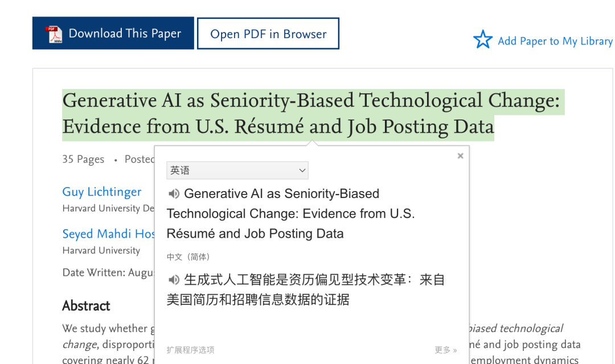Viewport: 615px width, 364px height.
Task: Click Add Paper to My Library link
Action: pos(555,41)
